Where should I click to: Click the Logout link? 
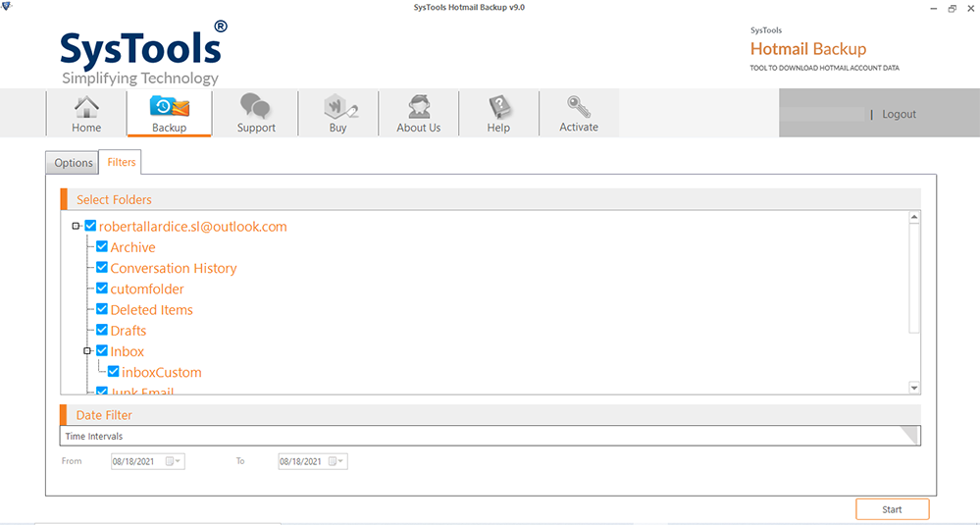[899, 115]
